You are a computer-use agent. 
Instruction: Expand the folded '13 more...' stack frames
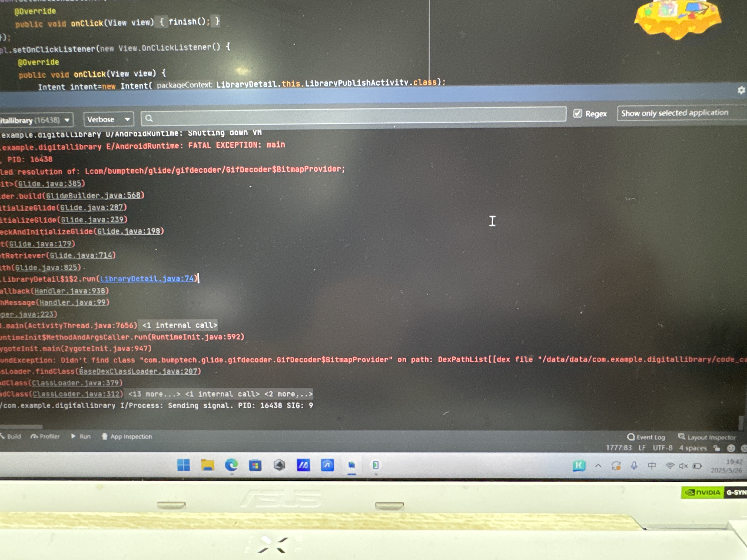pyautogui.click(x=154, y=394)
